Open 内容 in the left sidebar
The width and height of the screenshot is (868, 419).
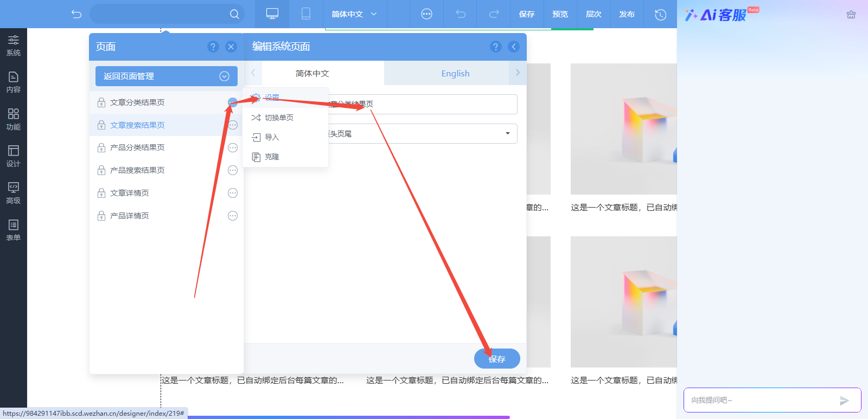pyautogui.click(x=14, y=82)
